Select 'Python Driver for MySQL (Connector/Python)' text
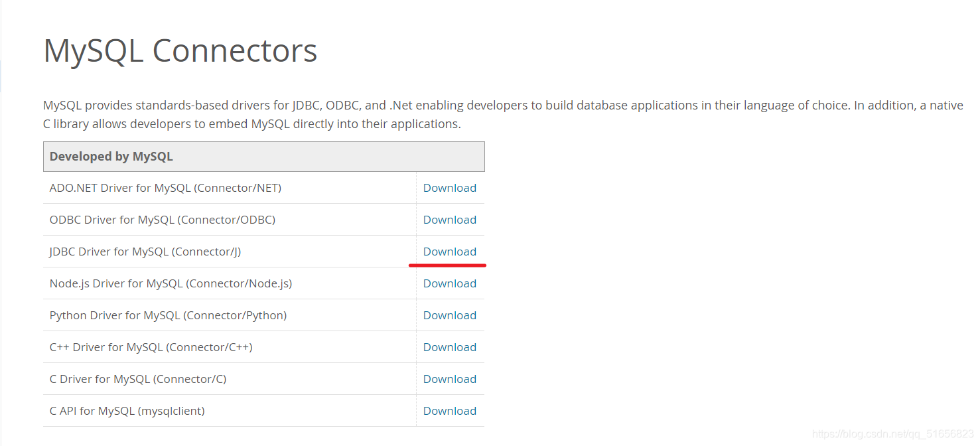This screenshot has height=446, width=980. (x=168, y=315)
